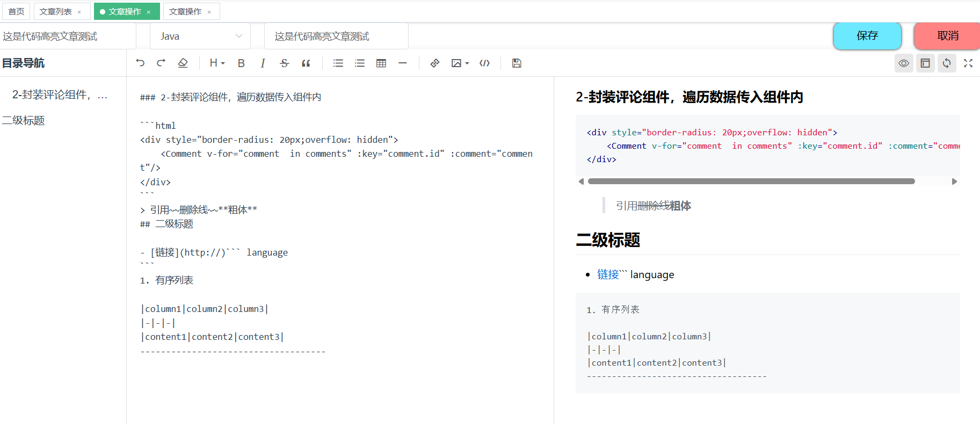Insert a table
The width and height of the screenshot is (980, 436).
tap(381, 63)
